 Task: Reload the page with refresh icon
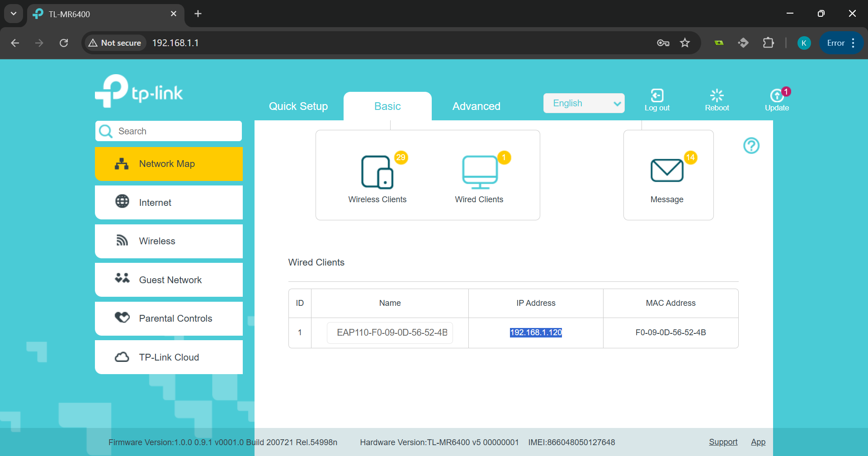pyautogui.click(x=64, y=43)
